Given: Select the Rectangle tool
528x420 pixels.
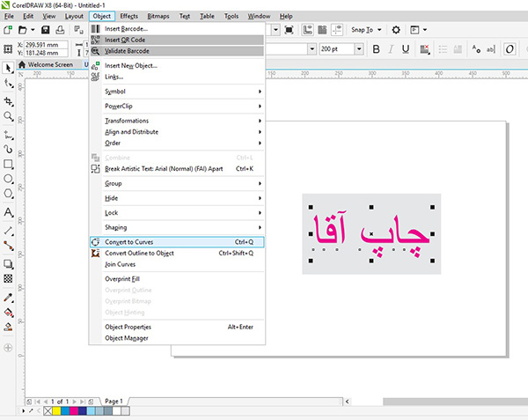Looking at the screenshot, I should (x=8, y=164).
